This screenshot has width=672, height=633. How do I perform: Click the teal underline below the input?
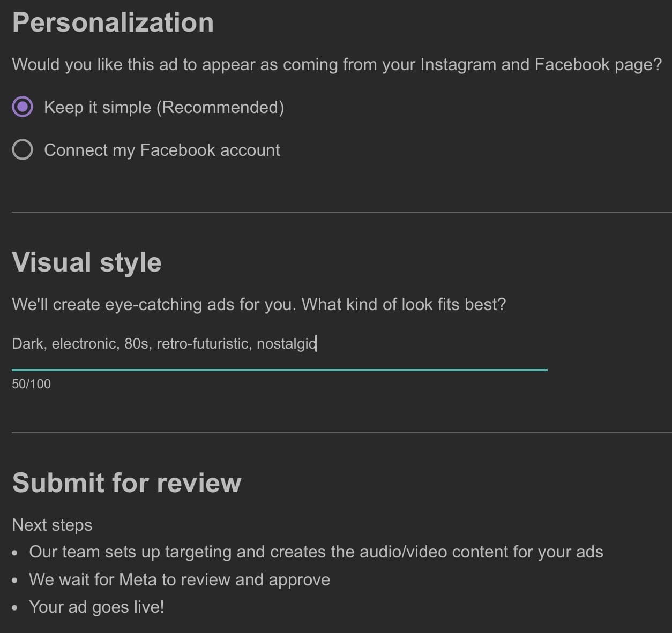[279, 369]
